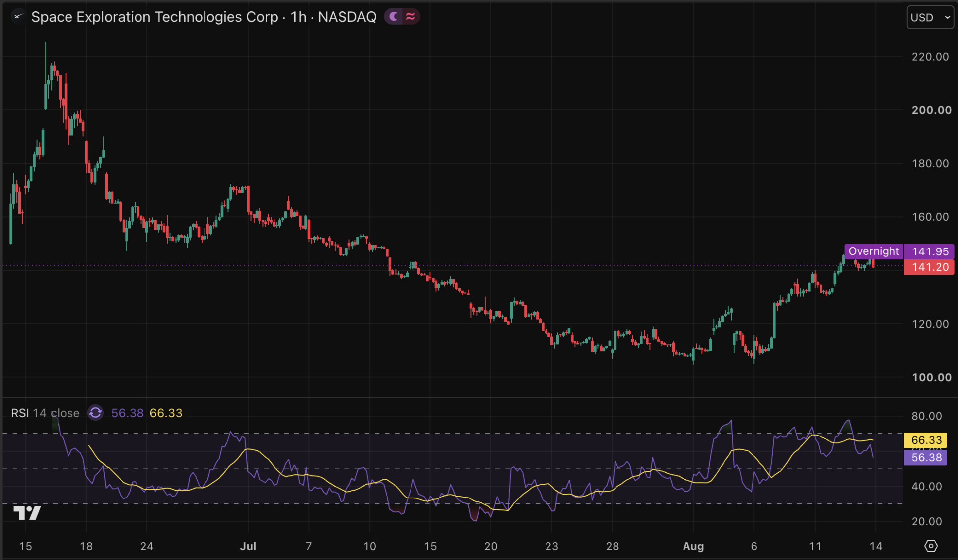Click the overnight session moon icon
Image resolution: width=958 pixels, height=560 pixels.
tap(394, 17)
